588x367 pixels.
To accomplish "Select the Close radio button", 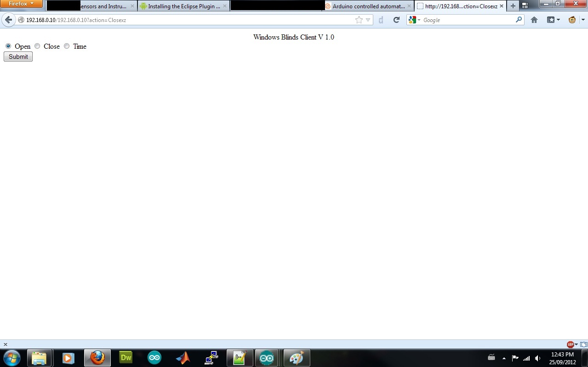I will pyautogui.click(x=37, y=46).
